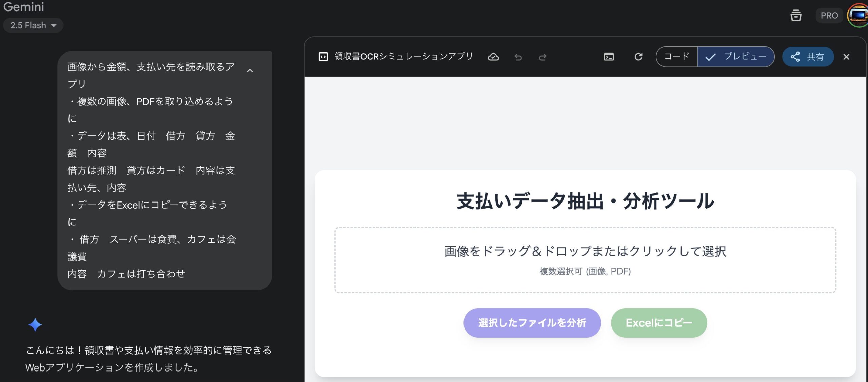The height and width of the screenshot is (382, 868).
Task: Open the account profile avatar
Action: (858, 15)
